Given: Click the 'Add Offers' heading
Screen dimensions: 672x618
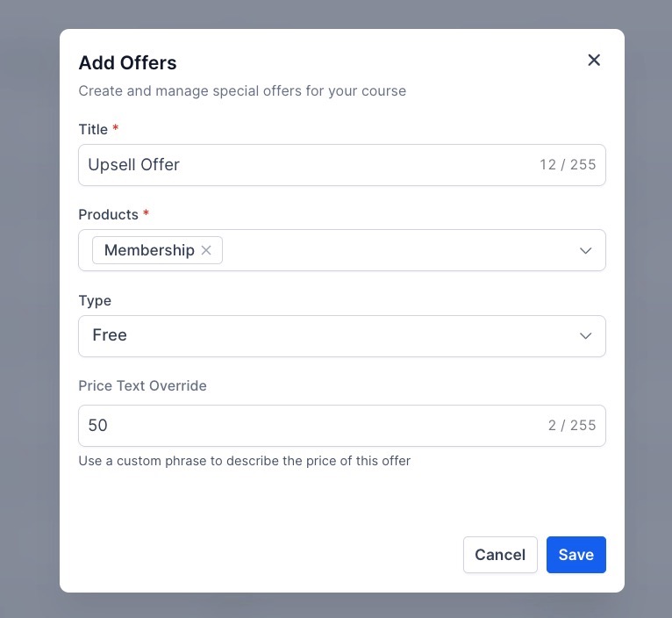Looking at the screenshot, I should pos(127,62).
